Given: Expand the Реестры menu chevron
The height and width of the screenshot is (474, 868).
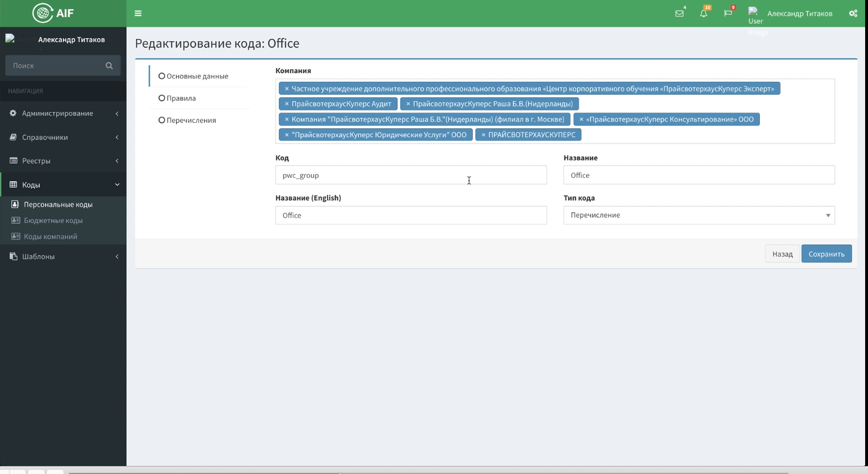Looking at the screenshot, I should pyautogui.click(x=117, y=161).
